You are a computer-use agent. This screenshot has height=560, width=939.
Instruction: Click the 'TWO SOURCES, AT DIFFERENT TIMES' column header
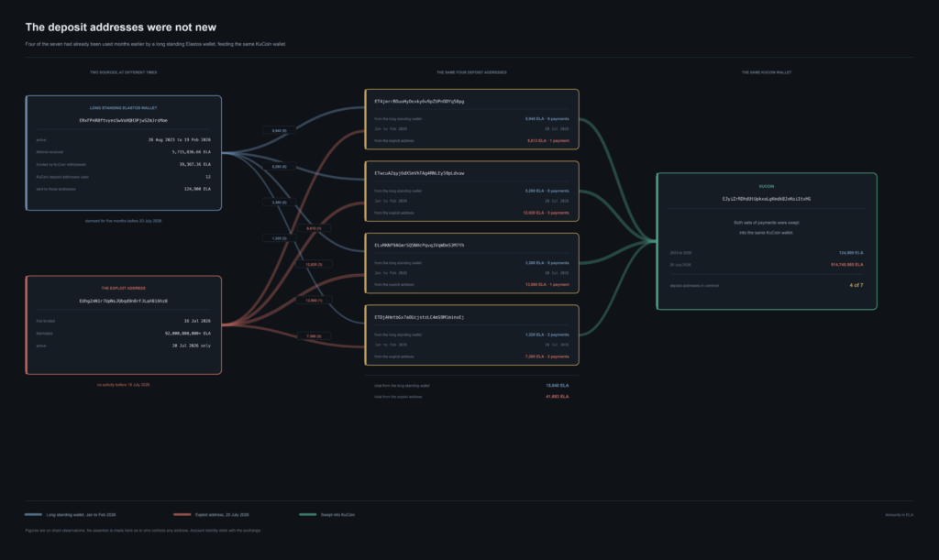point(124,72)
